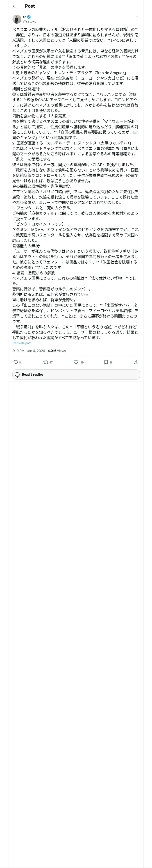Click the chat icon in Read replies
152x868 pixels.
point(18,375)
